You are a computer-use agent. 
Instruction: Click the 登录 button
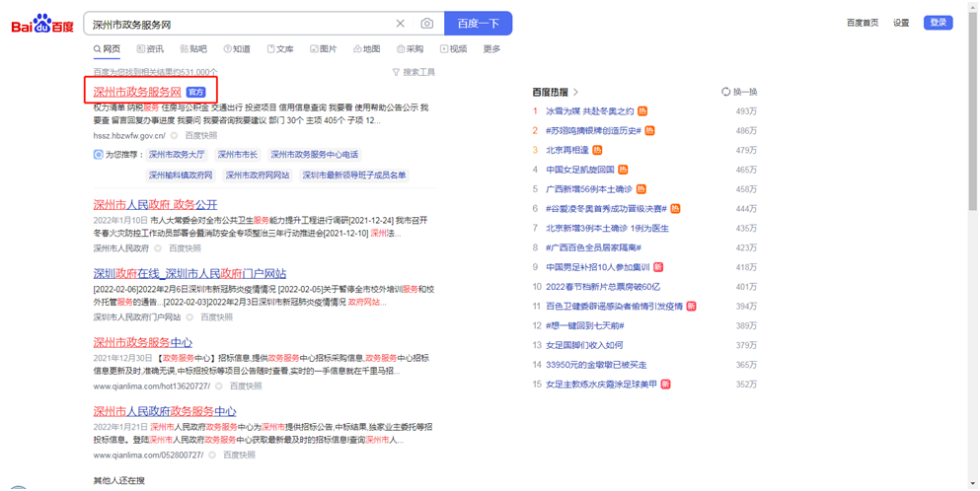pos(939,23)
